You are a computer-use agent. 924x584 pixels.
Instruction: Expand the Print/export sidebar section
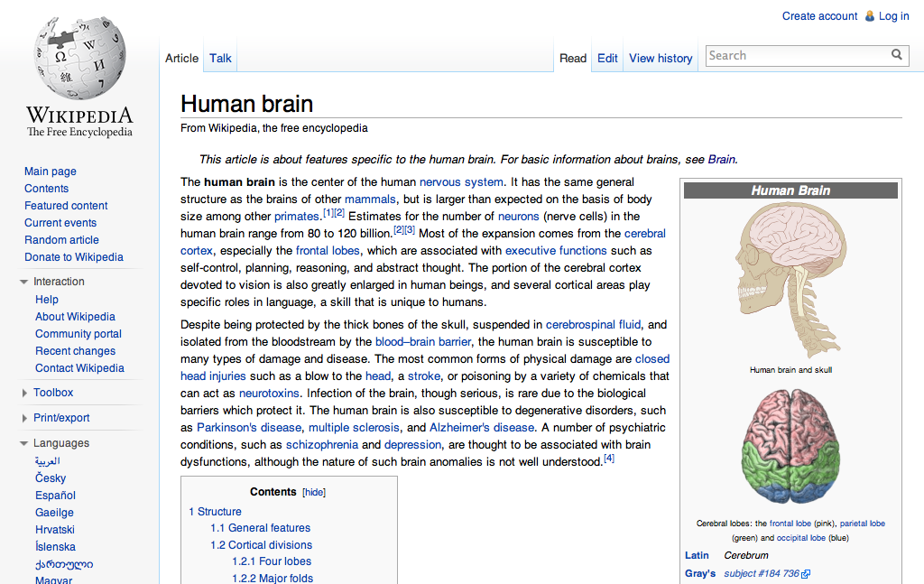pos(24,418)
